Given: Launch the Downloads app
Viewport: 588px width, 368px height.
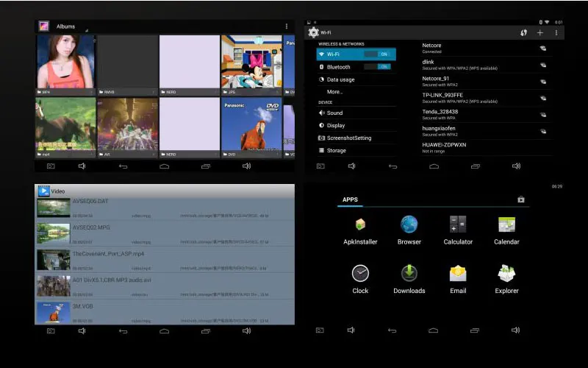Looking at the screenshot, I should coord(409,280).
